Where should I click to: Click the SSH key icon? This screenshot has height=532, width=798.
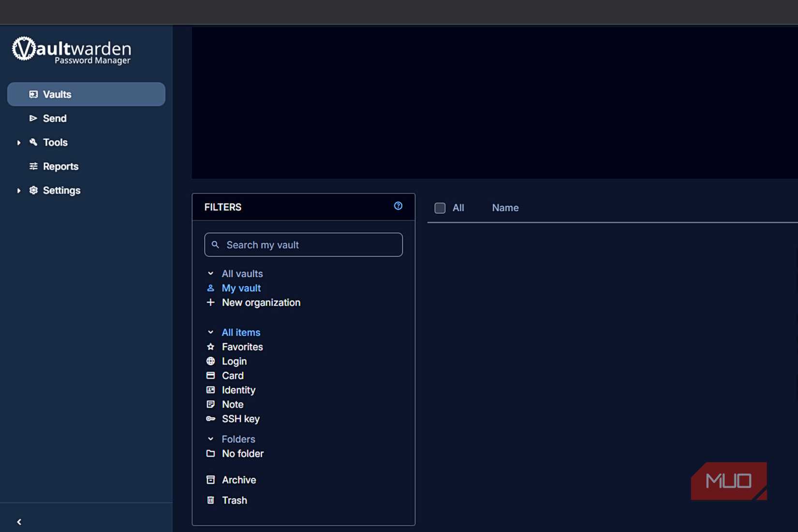point(210,419)
